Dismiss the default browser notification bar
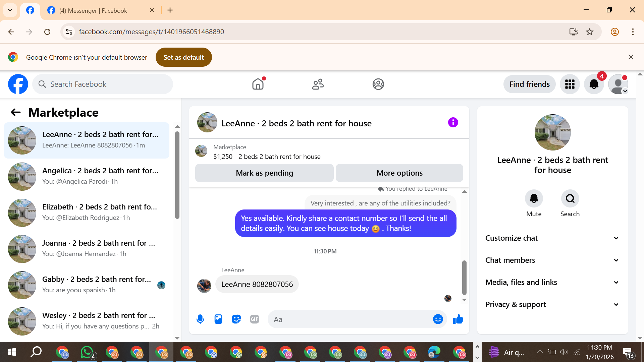 tap(631, 57)
